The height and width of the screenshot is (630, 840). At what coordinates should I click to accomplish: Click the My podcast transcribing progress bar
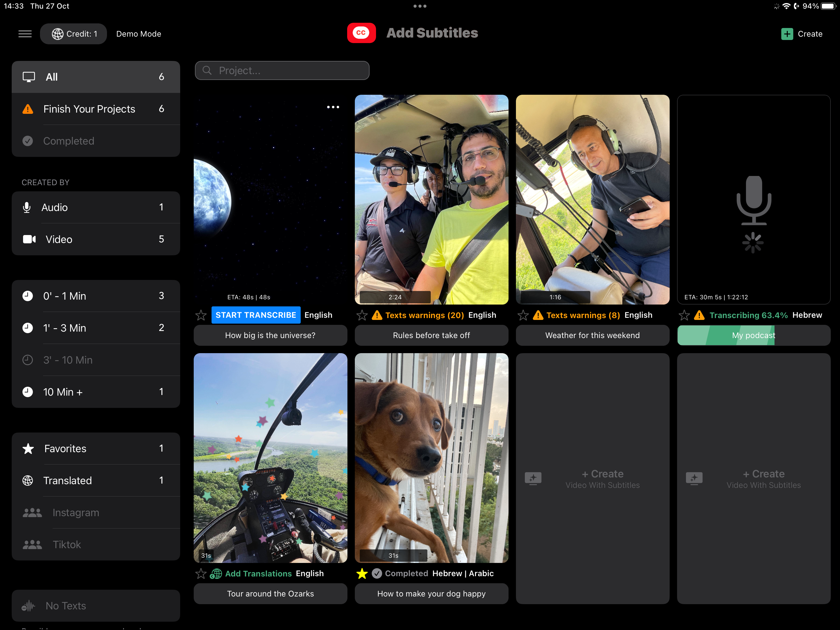click(x=753, y=335)
